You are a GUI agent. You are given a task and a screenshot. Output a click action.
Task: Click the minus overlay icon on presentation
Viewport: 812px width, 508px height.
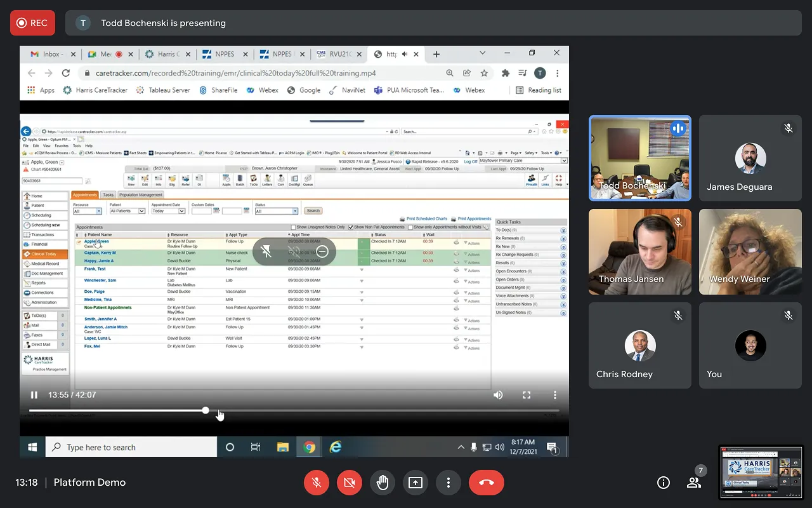tap(322, 251)
